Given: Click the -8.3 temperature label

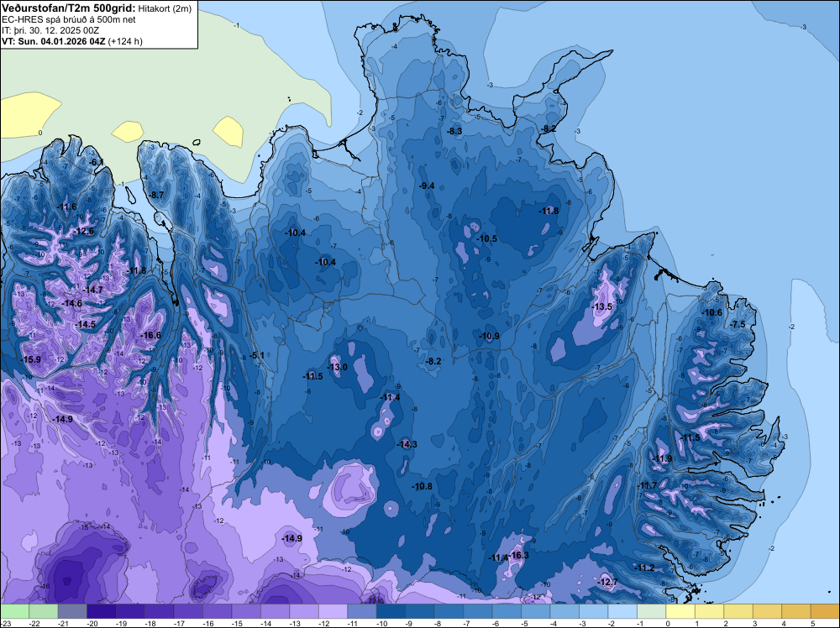Looking at the screenshot, I should coord(454,131).
